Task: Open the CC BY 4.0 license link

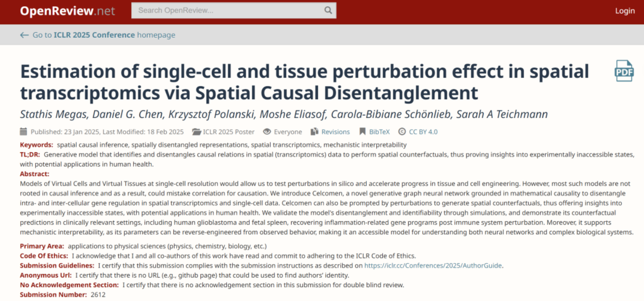Action: point(423,132)
